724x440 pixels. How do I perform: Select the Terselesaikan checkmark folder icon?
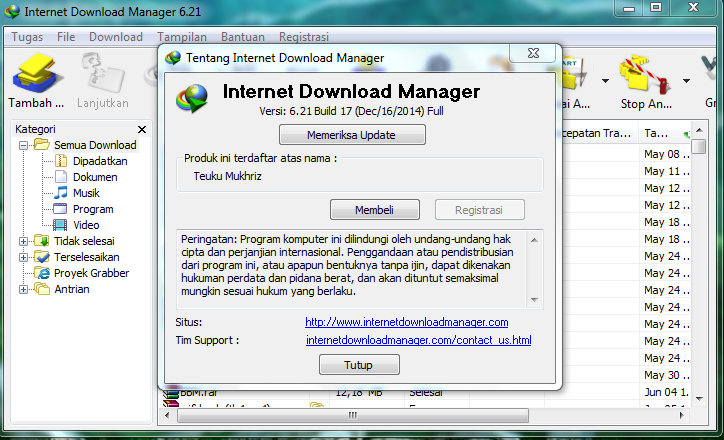[42, 257]
